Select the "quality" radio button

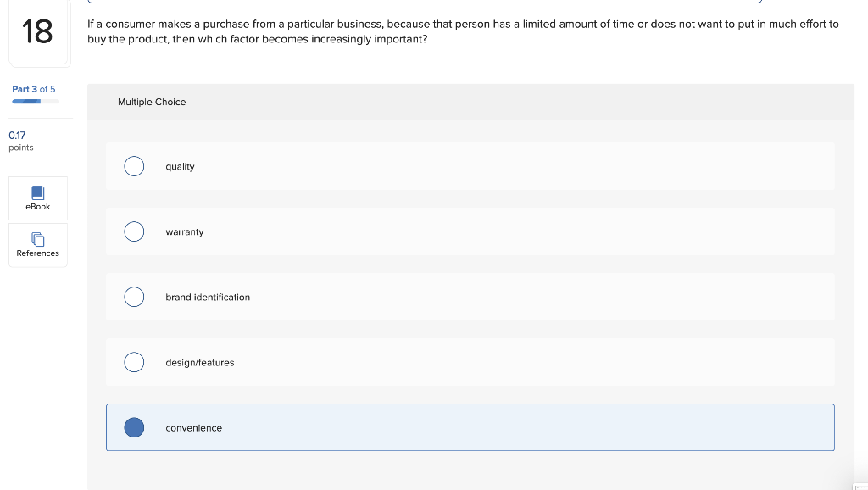point(134,166)
